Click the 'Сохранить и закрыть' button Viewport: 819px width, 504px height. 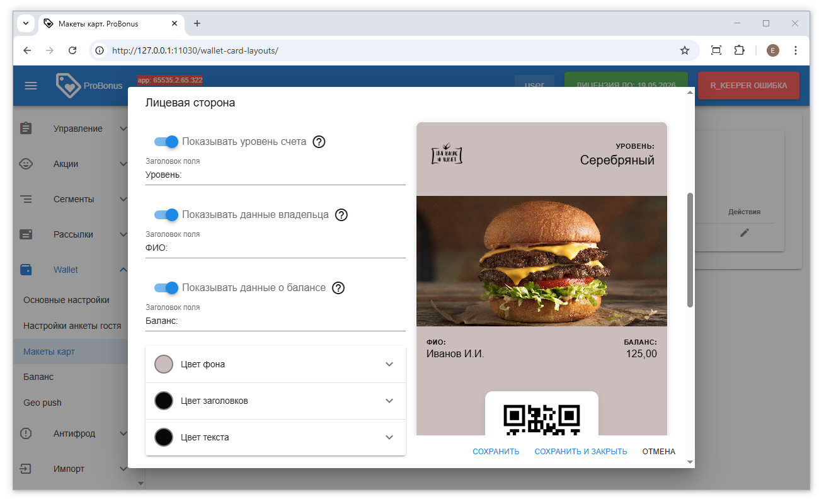pos(580,452)
